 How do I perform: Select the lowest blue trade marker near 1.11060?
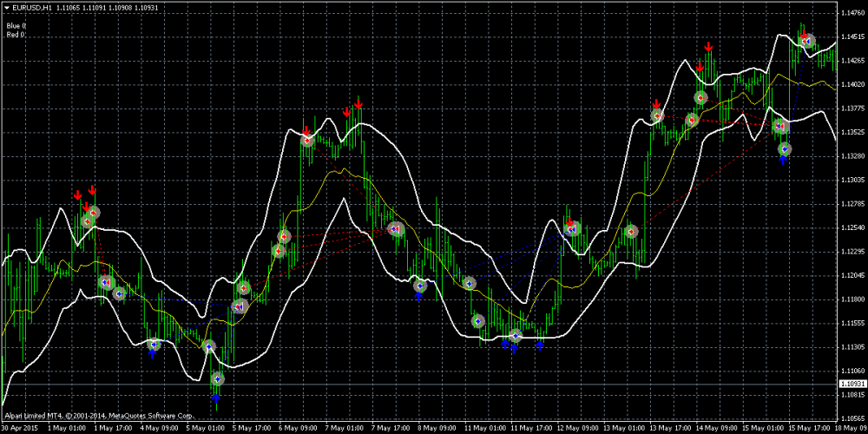click(x=218, y=379)
